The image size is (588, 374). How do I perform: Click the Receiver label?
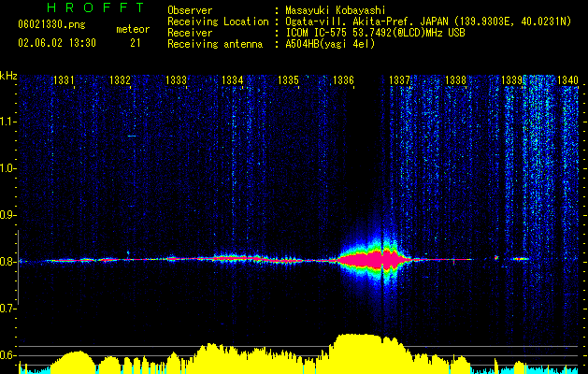tap(190, 33)
